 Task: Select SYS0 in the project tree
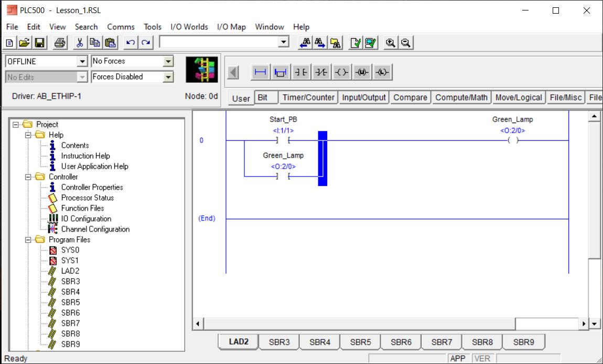pos(70,250)
